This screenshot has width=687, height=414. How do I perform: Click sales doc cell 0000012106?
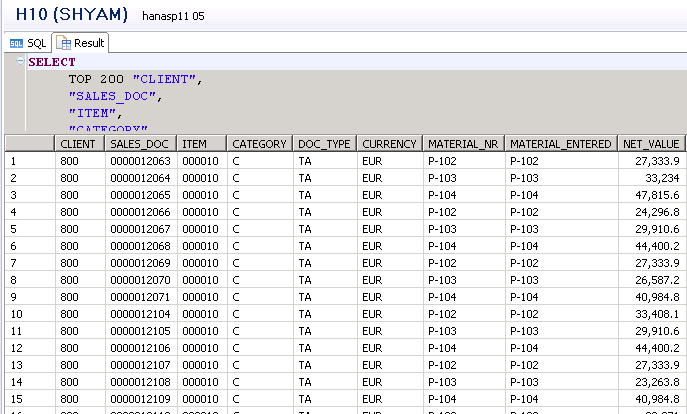[x=141, y=348]
